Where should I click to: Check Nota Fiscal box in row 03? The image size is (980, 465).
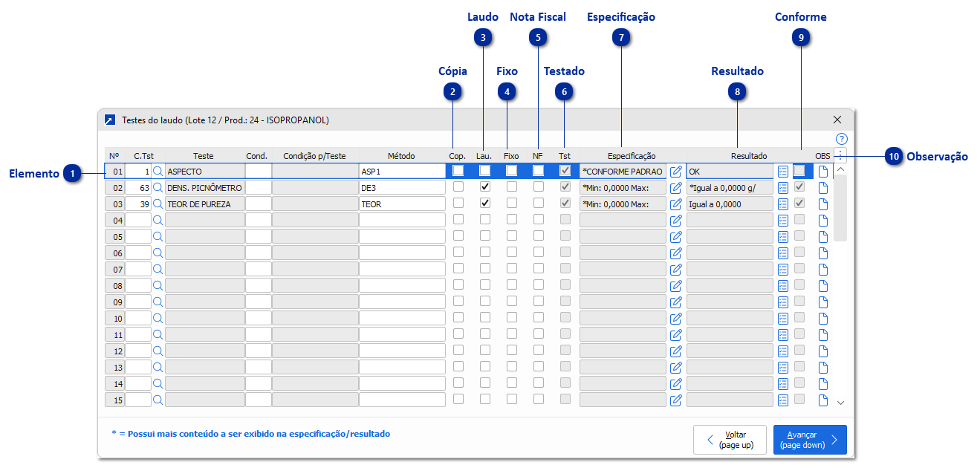pos(538,204)
